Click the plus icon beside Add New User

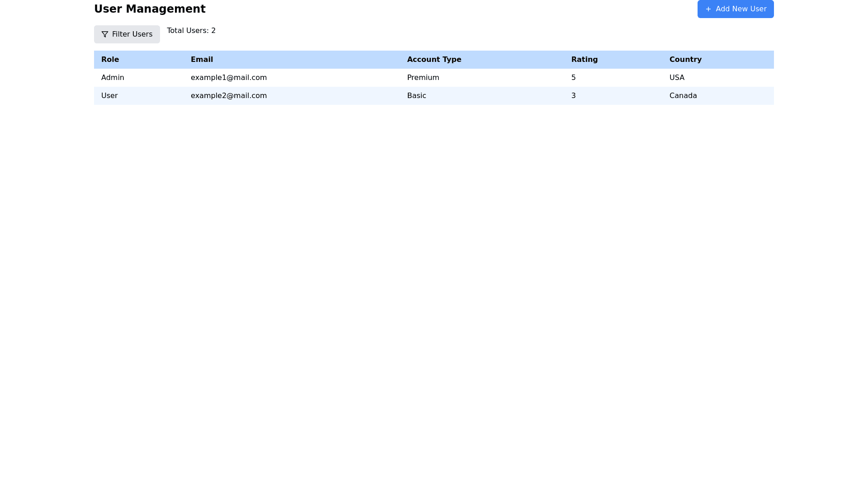[708, 9]
